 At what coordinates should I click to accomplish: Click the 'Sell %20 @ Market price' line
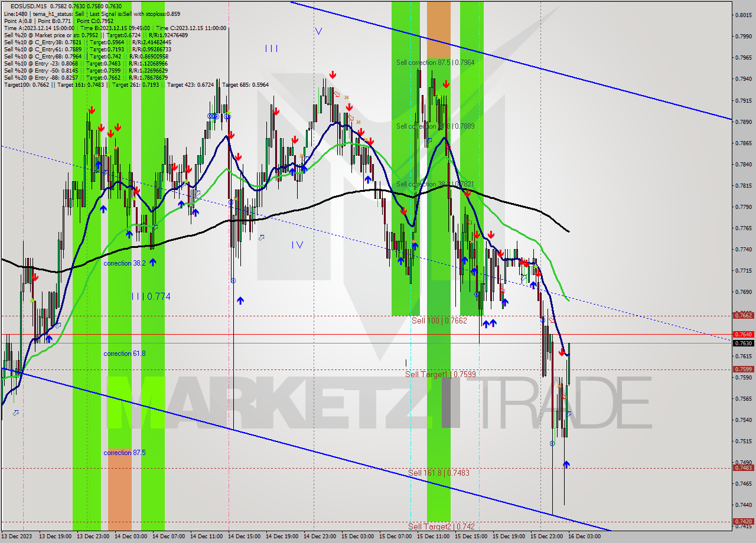(x=95, y=35)
